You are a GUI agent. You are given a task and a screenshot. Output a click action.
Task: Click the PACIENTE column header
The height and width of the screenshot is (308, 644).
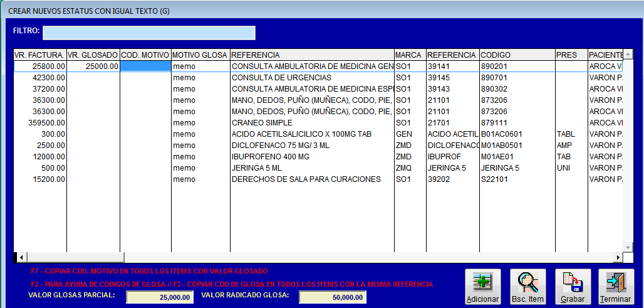(x=605, y=55)
